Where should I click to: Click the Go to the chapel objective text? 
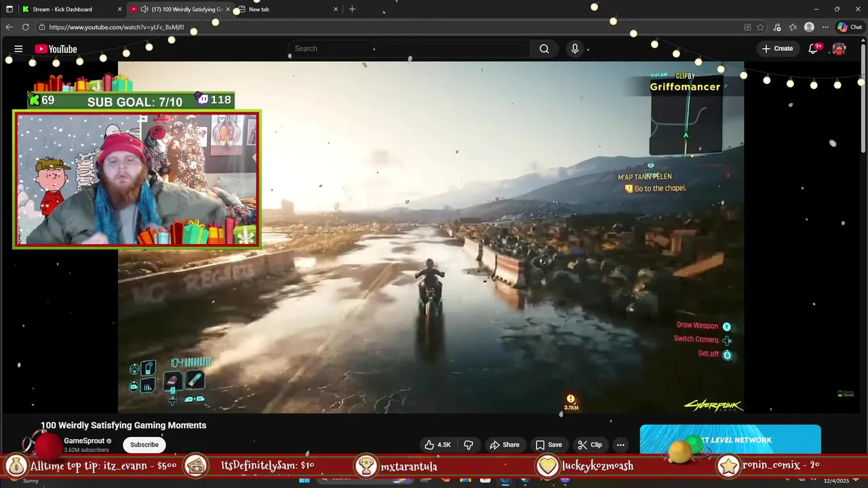(x=660, y=188)
